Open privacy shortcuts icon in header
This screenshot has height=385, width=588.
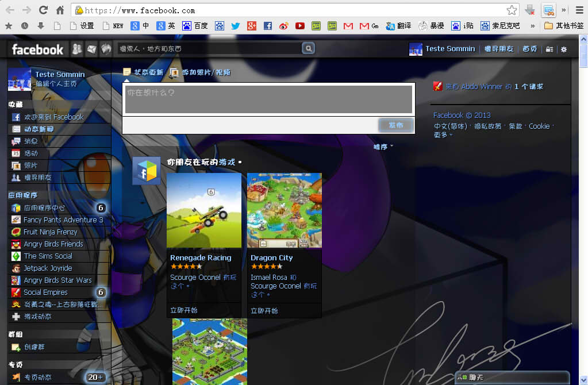pos(549,49)
